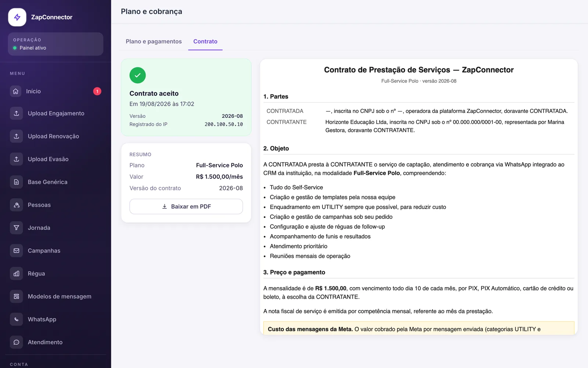The width and height of the screenshot is (588, 368).
Task: Click the 1. Partes section heading
Action: pyautogui.click(x=276, y=96)
